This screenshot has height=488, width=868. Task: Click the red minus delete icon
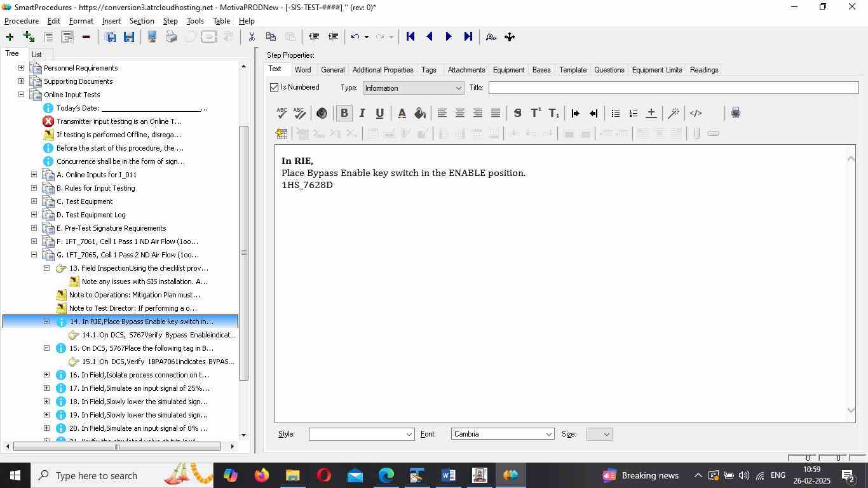86,37
